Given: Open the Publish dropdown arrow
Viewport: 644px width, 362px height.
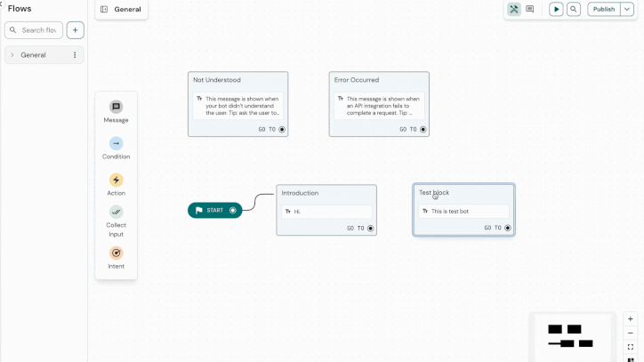Looking at the screenshot, I should coord(627,10).
